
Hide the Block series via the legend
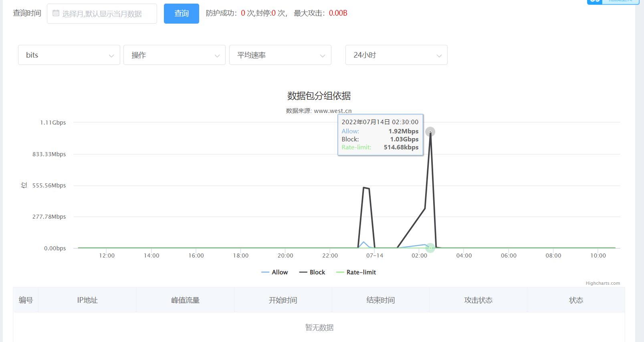point(312,272)
